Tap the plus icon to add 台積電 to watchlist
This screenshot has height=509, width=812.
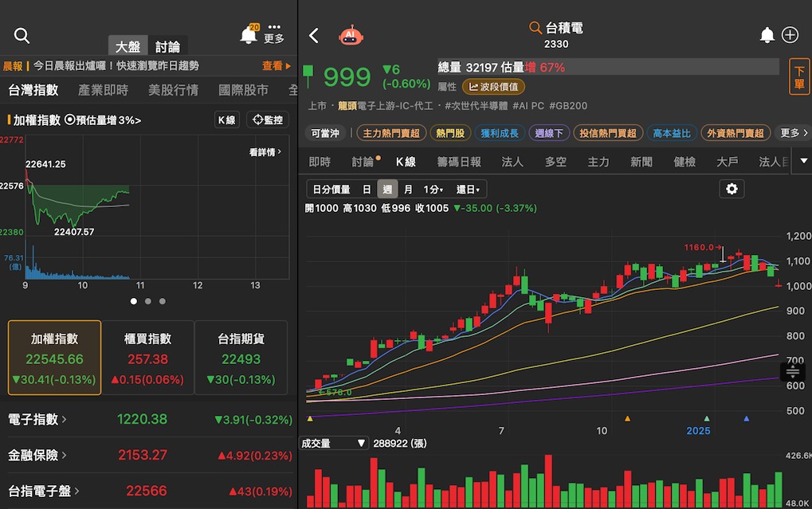coord(788,35)
